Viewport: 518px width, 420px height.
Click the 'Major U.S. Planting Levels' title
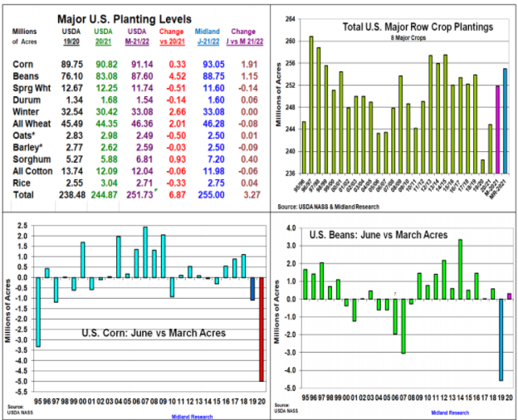(x=125, y=19)
